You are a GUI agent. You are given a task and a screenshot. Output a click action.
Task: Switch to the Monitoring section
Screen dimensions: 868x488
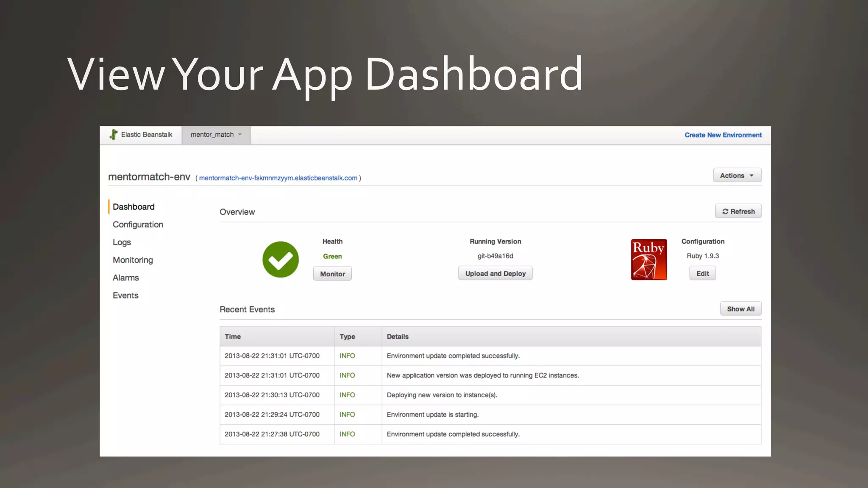[x=133, y=260]
